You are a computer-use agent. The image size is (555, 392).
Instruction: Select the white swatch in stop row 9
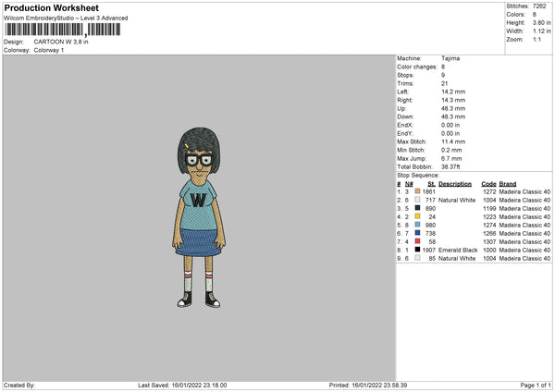click(x=418, y=258)
